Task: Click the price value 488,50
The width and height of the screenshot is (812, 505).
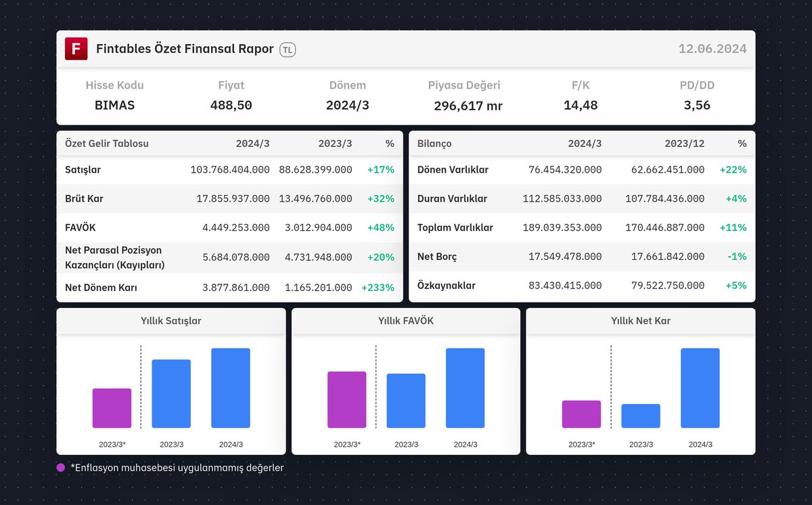Action: click(231, 106)
